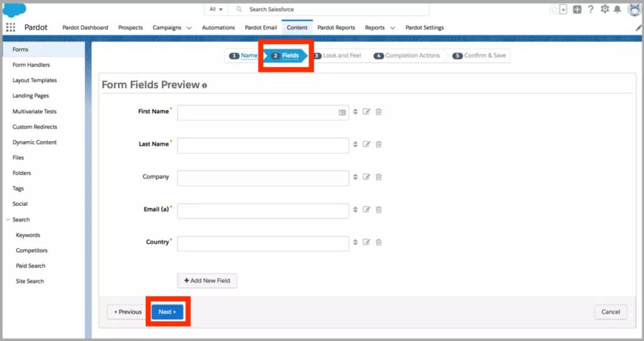Open Layout Templates in the sidebar
Image resolution: width=644 pixels, height=341 pixels.
[35, 80]
